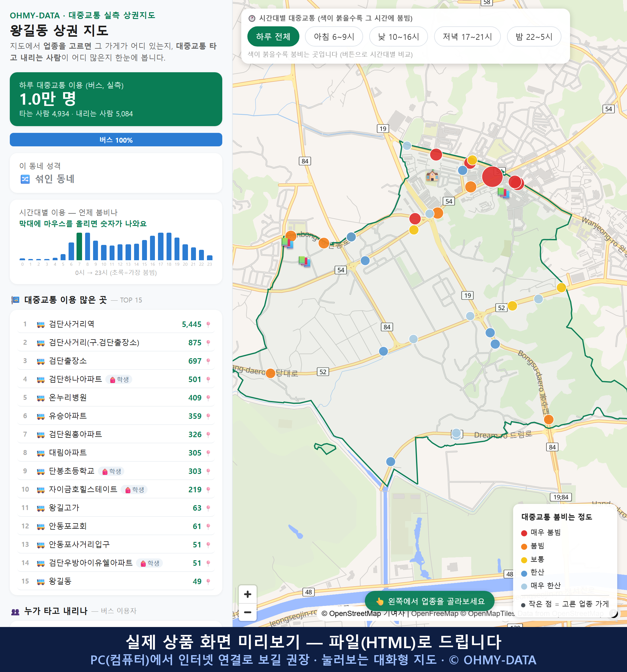Click the pin icon for 검단사거리역
Image resolution: width=627 pixels, height=672 pixels.
(x=208, y=324)
